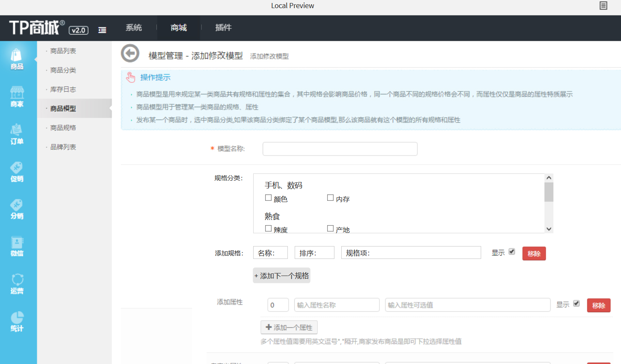Check the 内存 specification checkbox
Image resolution: width=621 pixels, height=364 pixels.
pyautogui.click(x=330, y=198)
